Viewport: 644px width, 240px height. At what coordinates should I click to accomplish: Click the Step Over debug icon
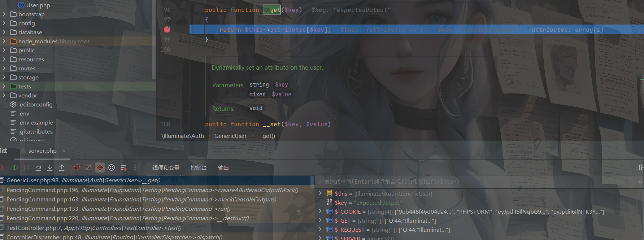point(38,167)
